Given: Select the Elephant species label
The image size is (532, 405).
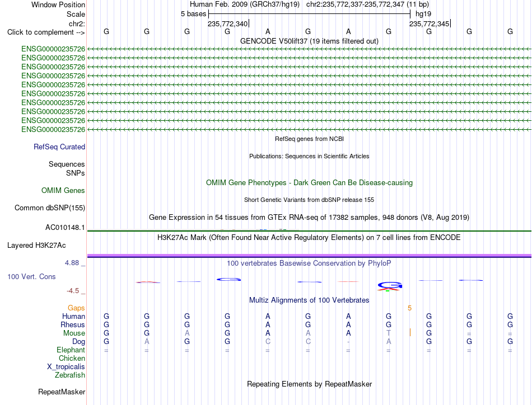Looking at the screenshot, I should (71, 350).
